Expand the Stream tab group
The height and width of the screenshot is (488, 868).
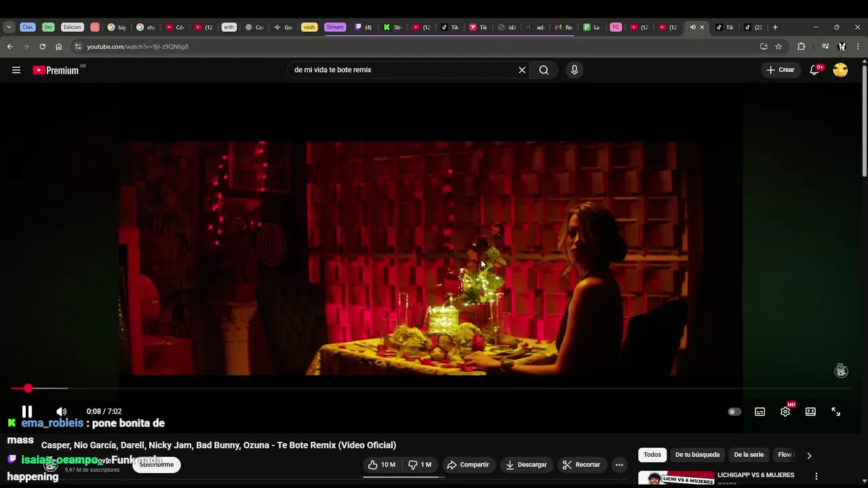pos(335,27)
